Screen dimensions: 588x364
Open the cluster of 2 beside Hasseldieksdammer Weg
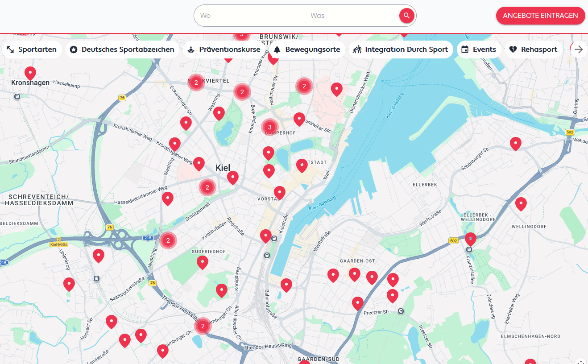click(x=207, y=187)
